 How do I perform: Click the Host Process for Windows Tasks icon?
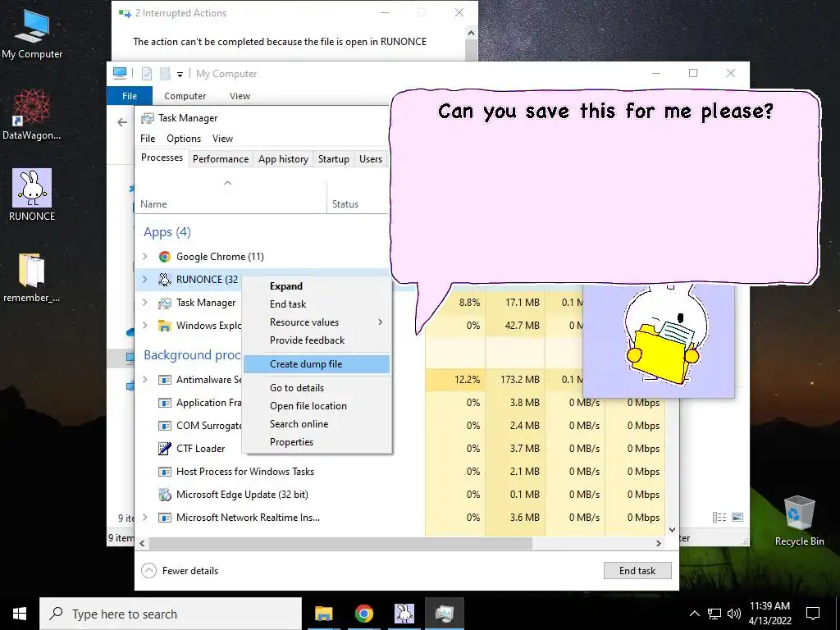164,472
